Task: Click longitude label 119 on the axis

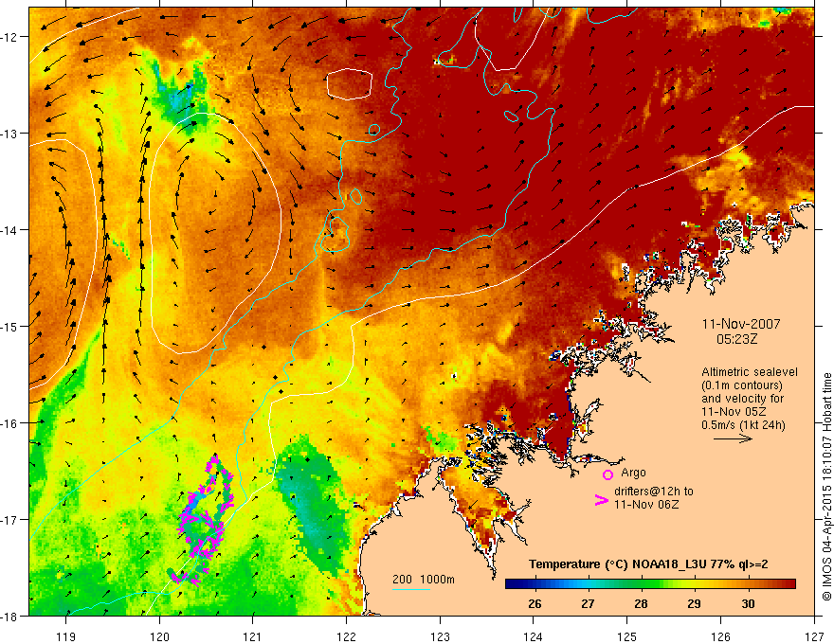Action: coord(66,636)
